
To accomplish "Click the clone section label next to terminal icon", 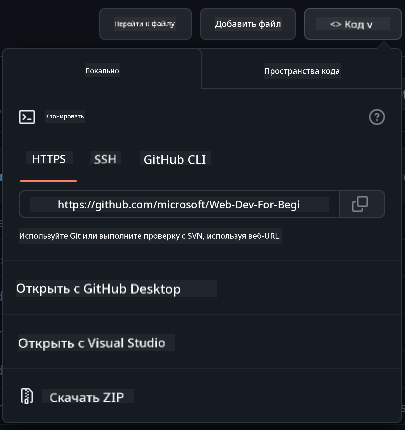I will click(65, 117).
